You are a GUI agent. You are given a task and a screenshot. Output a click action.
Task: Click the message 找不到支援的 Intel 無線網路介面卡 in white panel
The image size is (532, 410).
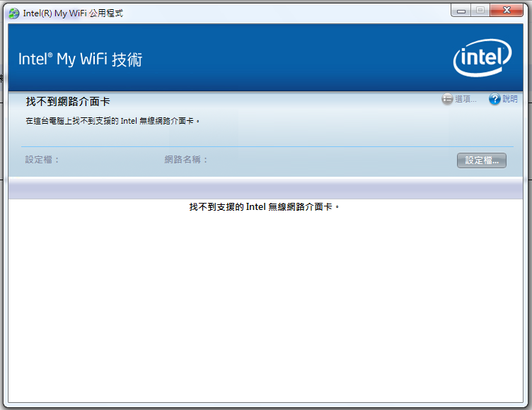coord(264,207)
